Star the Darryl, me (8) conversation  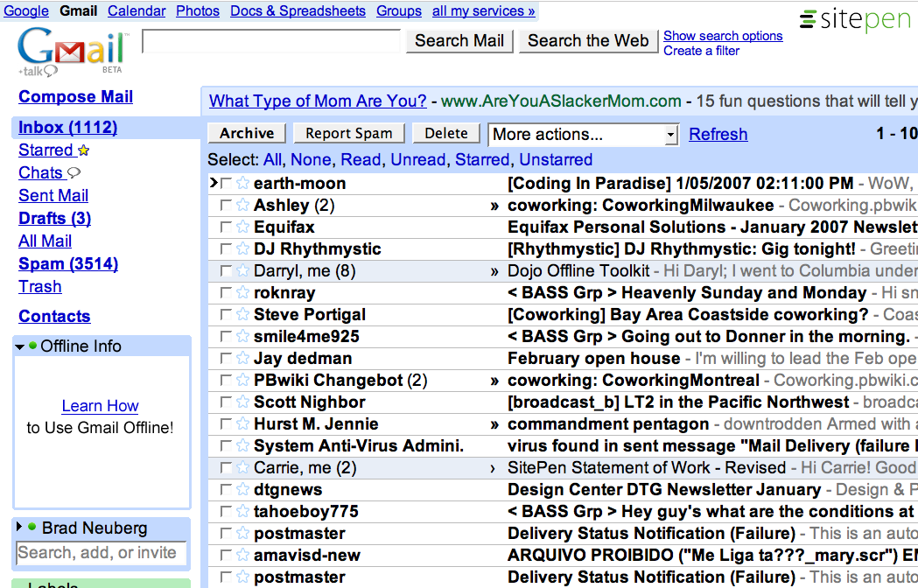pos(243,270)
